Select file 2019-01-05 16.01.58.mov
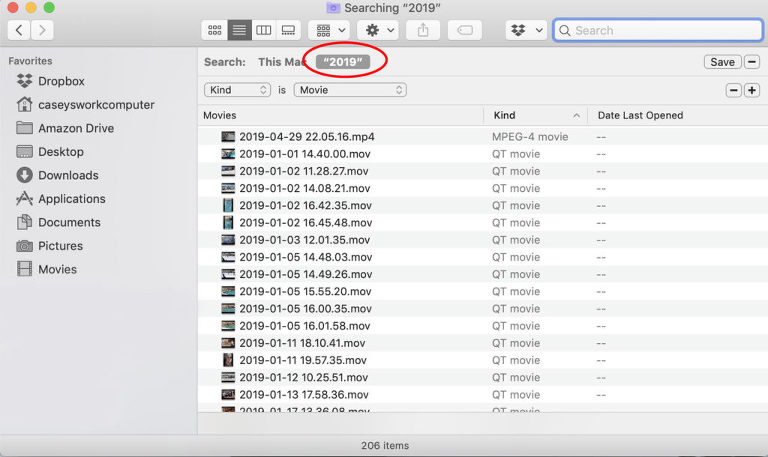This screenshot has width=768, height=457. [x=305, y=326]
